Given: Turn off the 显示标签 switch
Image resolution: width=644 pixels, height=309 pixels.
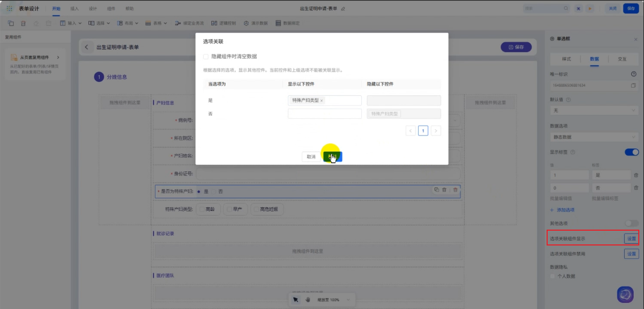Looking at the screenshot, I should 631,152.
